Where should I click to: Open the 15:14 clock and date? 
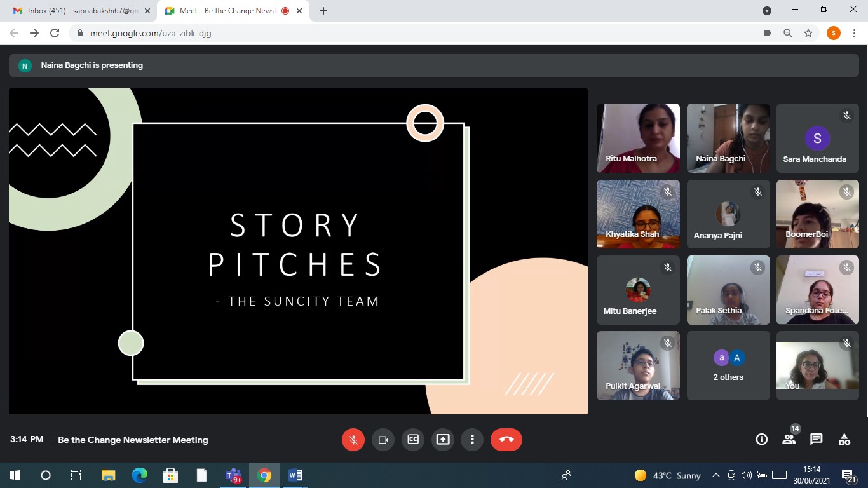[812, 475]
